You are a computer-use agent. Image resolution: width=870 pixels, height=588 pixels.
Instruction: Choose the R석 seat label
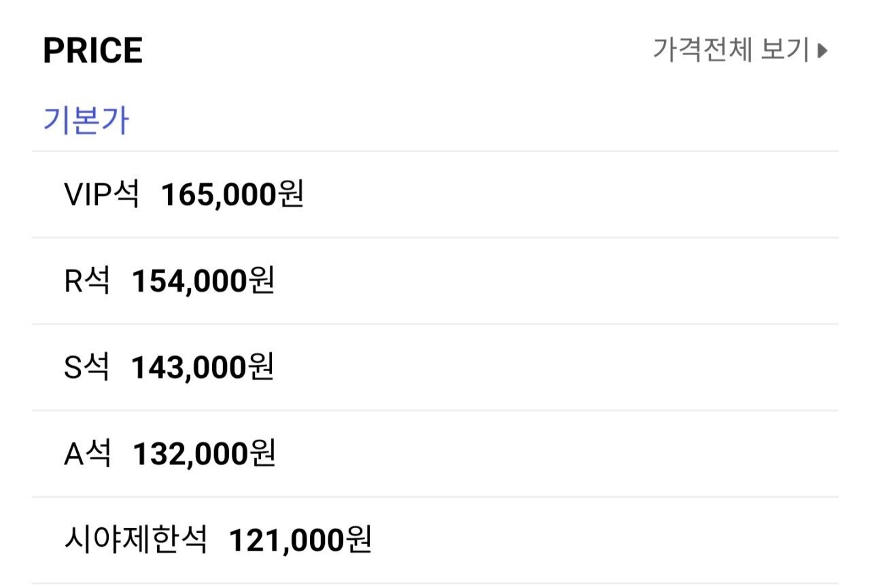tap(86, 281)
